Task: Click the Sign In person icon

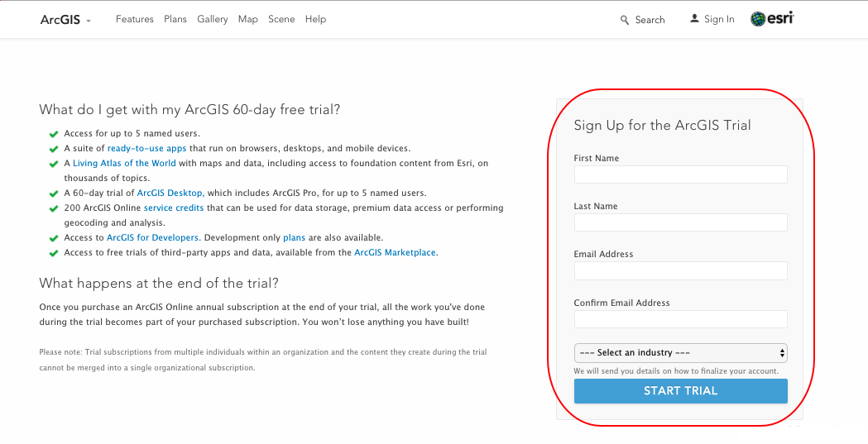Action: [694, 19]
